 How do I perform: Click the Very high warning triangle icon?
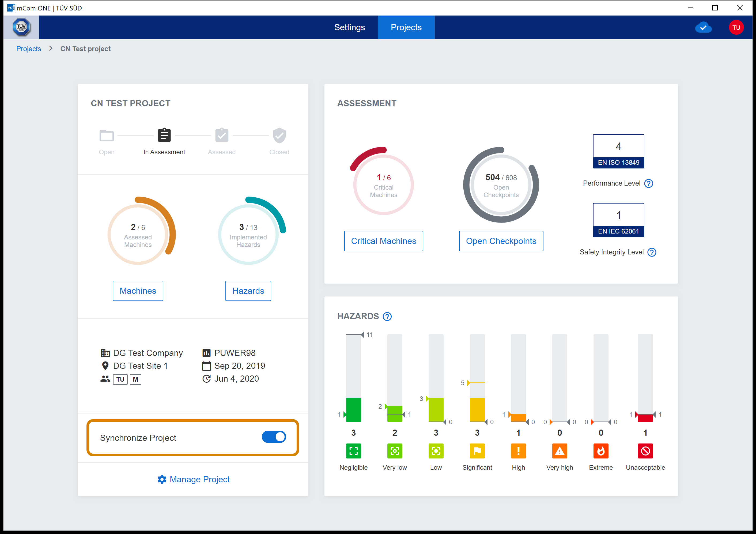(560, 451)
